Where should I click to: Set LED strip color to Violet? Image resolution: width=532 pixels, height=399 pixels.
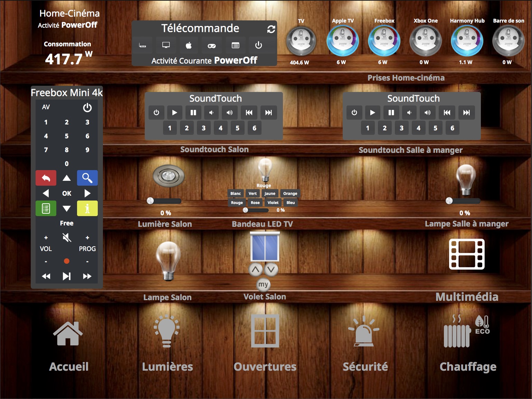click(273, 203)
